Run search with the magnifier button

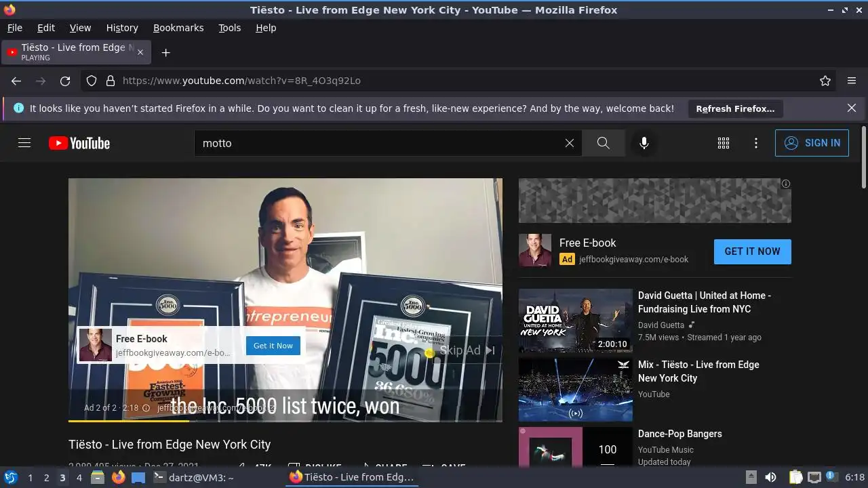pyautogui.click(x=604, y=143)
